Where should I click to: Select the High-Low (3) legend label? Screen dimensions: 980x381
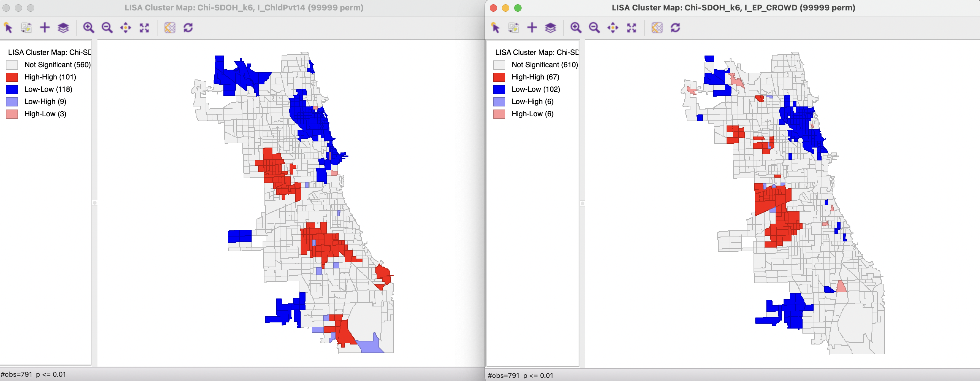[x=45, y=114]
